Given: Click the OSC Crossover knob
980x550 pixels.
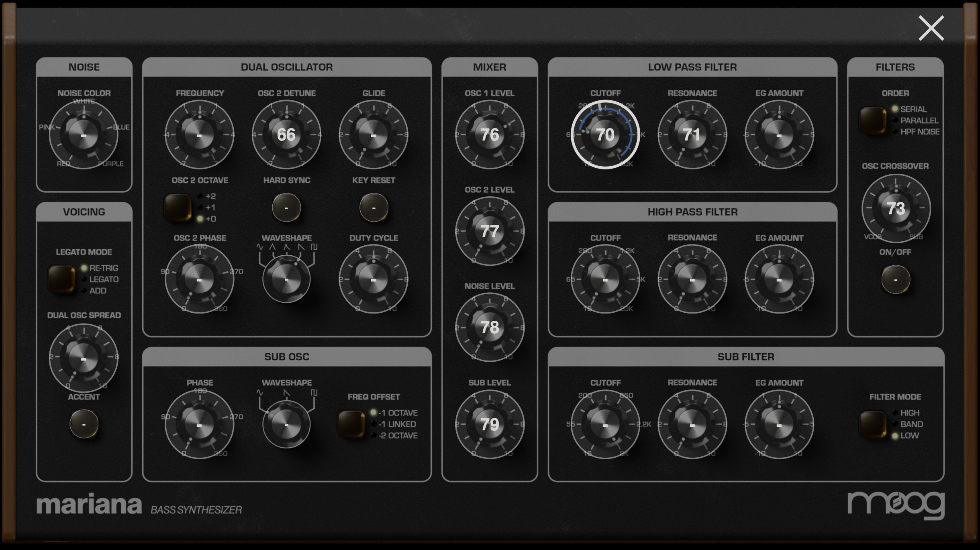Looking at the screenshot, I should tap(896, 208).
